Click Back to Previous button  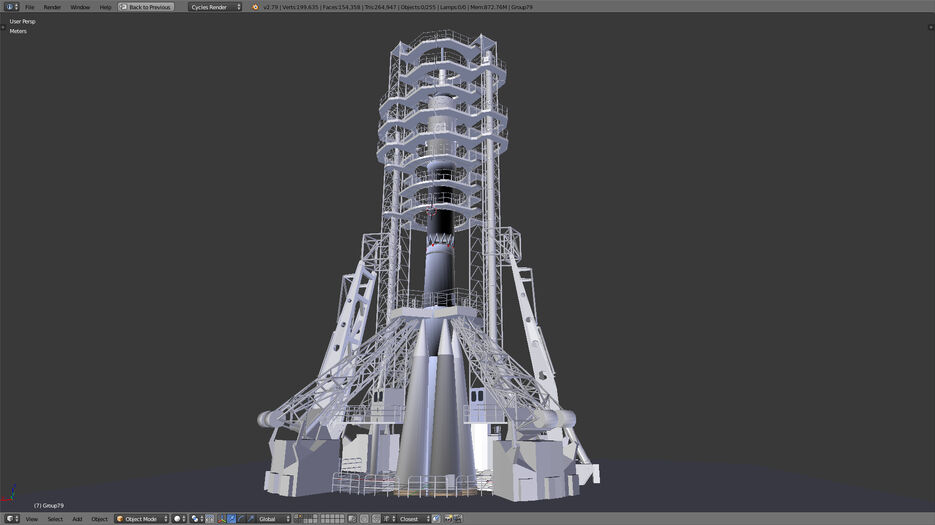[x=146, y=7]
